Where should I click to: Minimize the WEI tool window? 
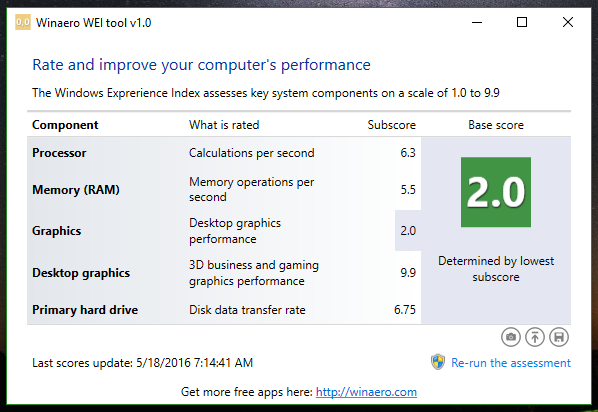477,23
